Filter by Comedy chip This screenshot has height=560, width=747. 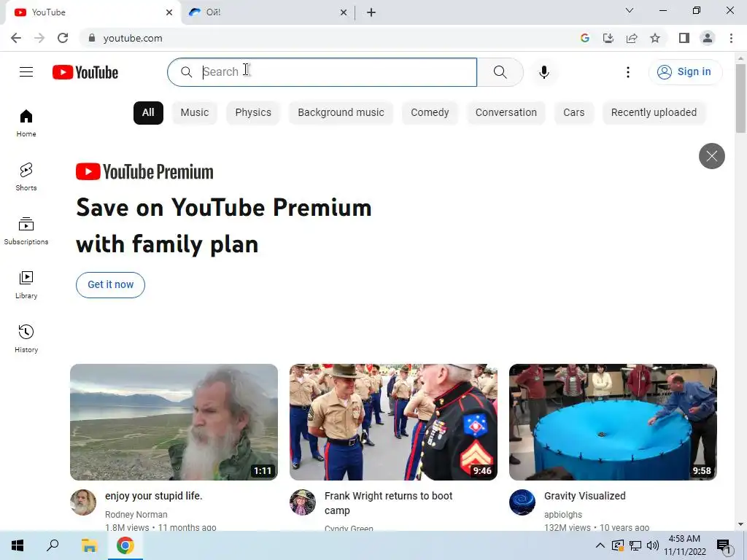430,112
